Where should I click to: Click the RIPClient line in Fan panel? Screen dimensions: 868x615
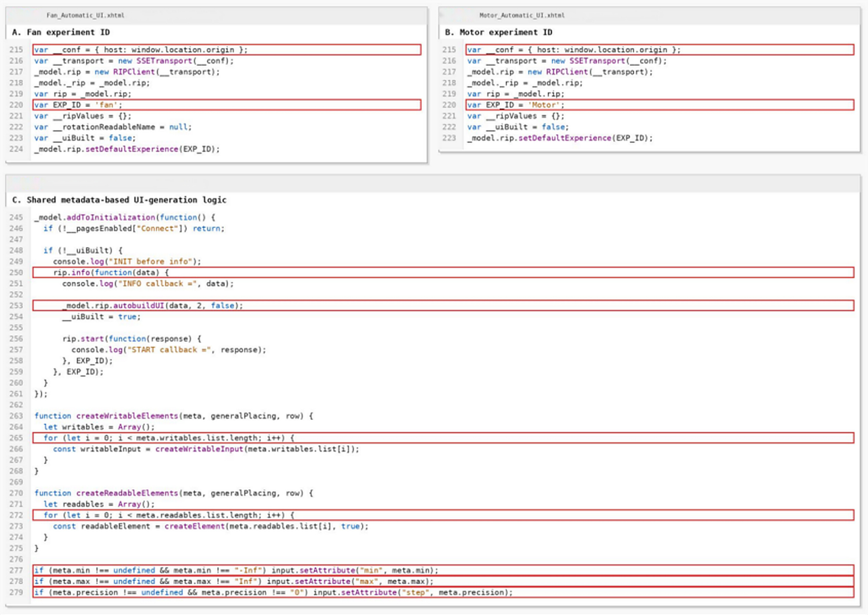coord(127,72)
